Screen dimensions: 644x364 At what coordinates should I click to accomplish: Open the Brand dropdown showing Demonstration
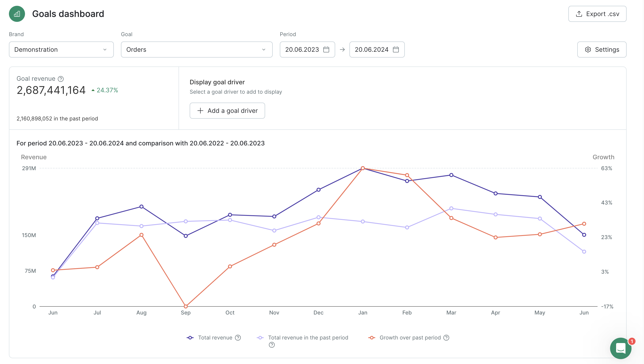(x=61, y=50)
